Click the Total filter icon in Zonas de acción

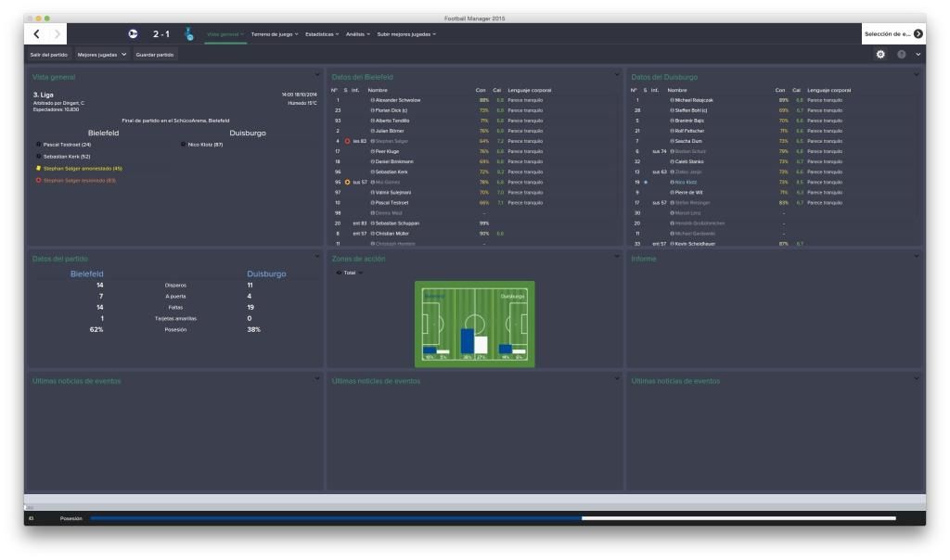[x=339, y=273]
